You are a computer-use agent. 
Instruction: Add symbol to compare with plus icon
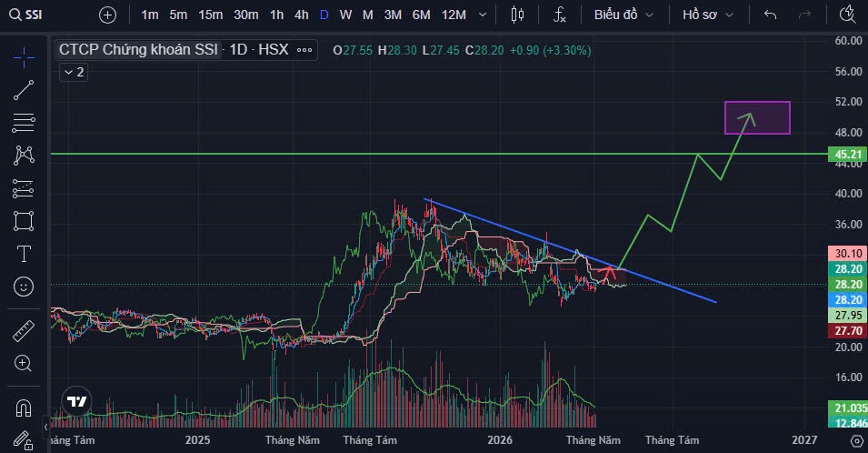tap(107, 15)
